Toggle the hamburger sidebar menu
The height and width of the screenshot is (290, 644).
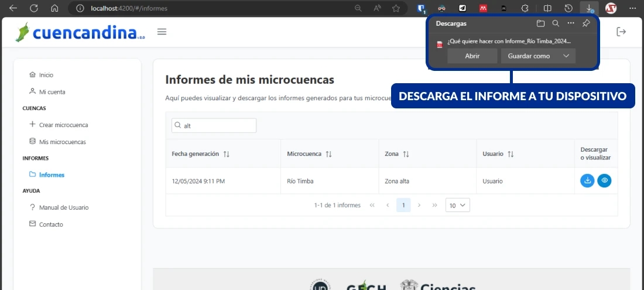pyautogui.click(x=162, y=32)
